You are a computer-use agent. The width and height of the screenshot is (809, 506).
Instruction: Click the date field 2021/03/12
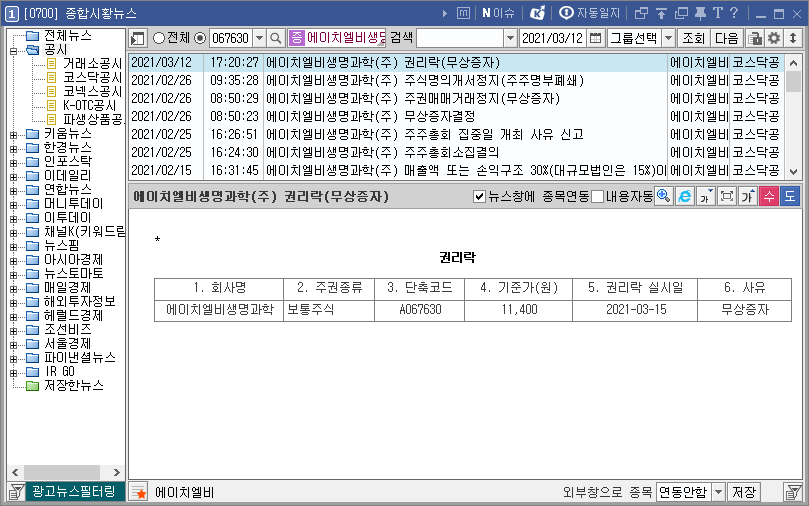pos(552,38)
